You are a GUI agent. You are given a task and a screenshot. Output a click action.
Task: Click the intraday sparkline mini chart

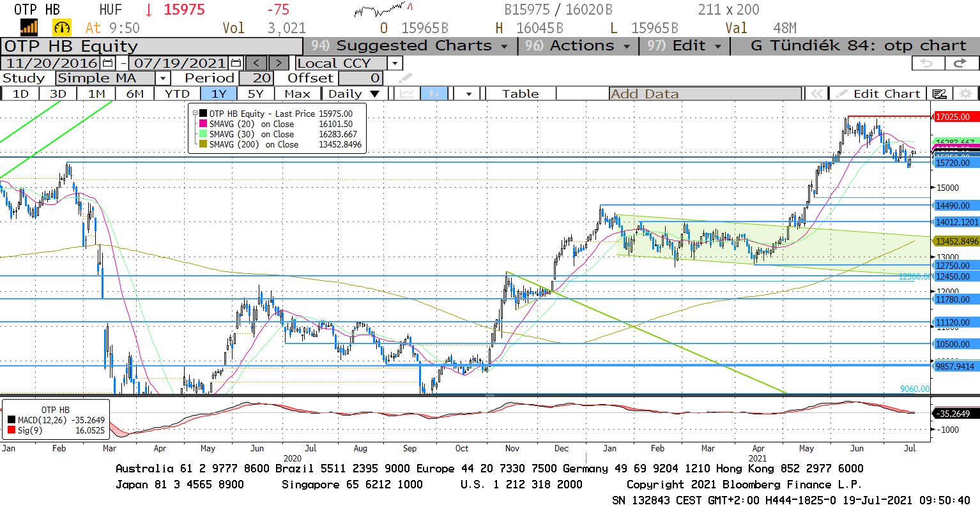tap(383, 10)
